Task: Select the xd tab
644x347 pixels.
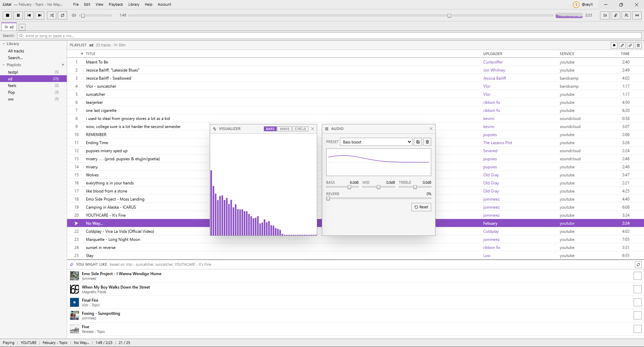Action: tap(9, 27)
